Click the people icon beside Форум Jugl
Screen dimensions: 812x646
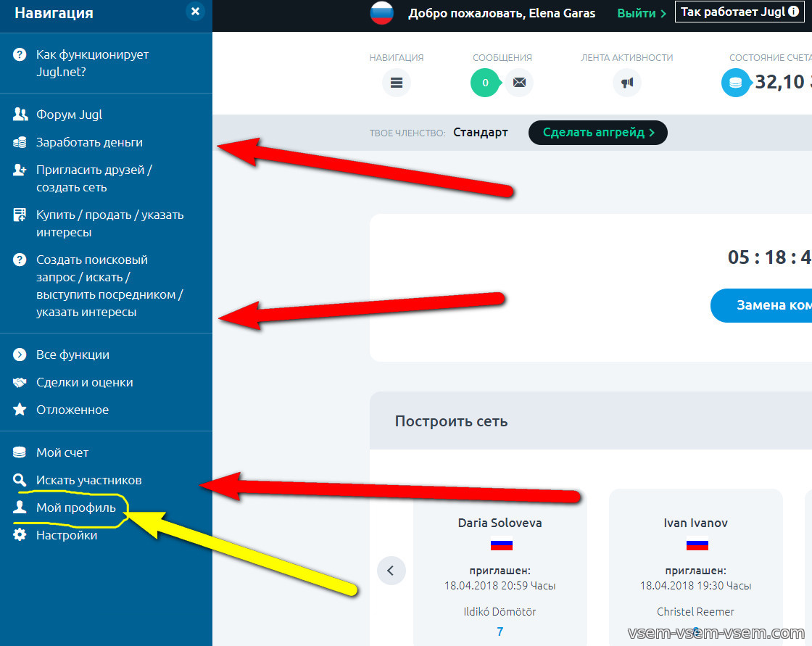tap(20, 115)
